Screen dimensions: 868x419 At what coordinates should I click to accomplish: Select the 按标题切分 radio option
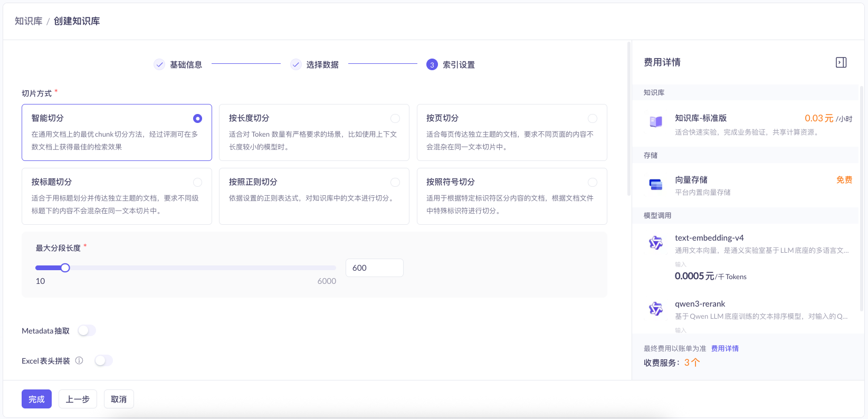coord(197,182)
